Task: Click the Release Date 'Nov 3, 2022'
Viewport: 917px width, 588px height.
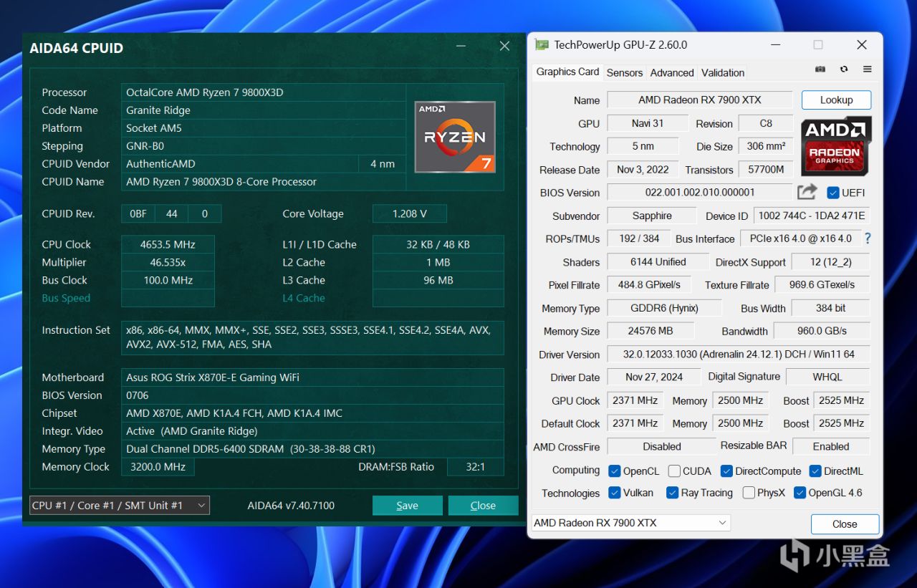Action: point(643,170)
